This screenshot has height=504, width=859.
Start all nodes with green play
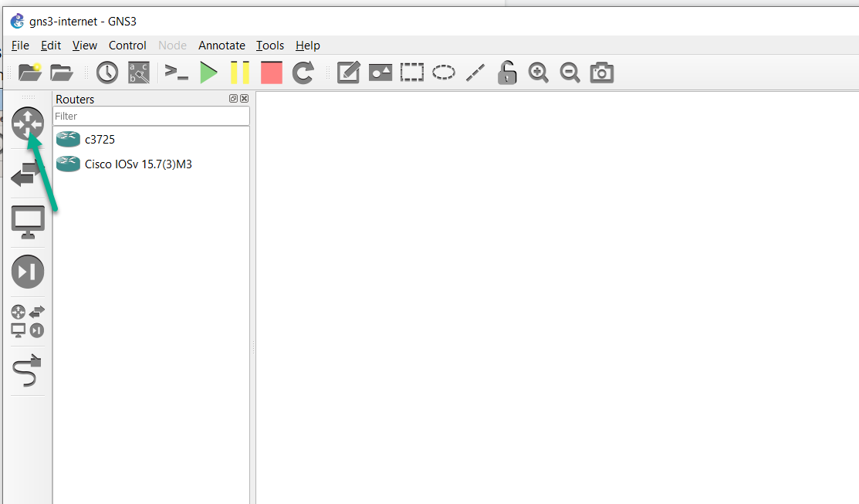[208, 73]
